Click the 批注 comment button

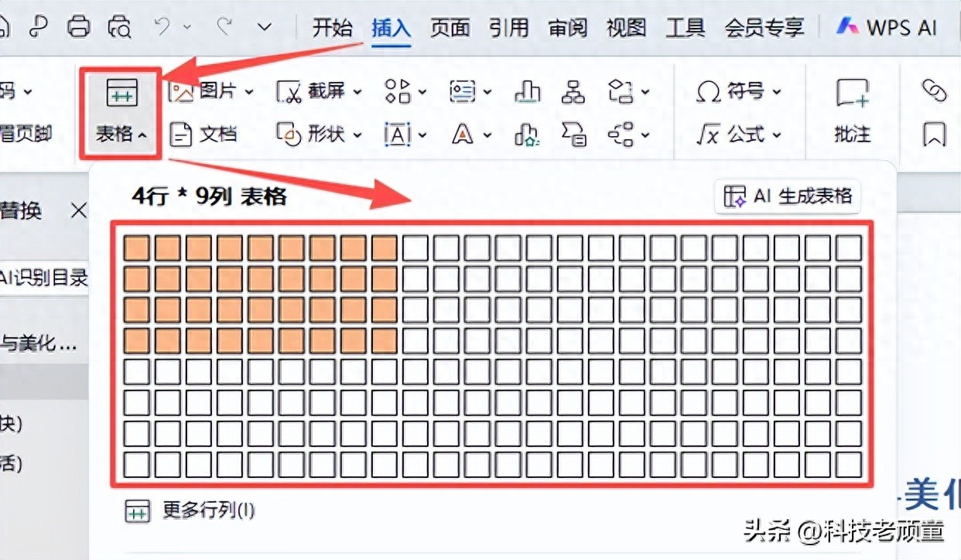point(853,111)
